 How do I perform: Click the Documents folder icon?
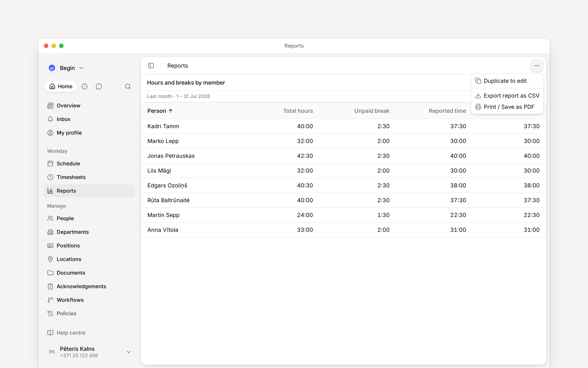[50, 273]
